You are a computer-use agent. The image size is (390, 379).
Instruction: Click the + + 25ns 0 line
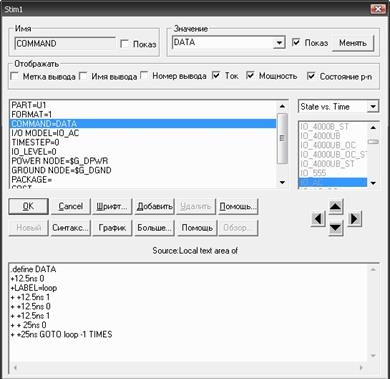click(x=28, y=325)
